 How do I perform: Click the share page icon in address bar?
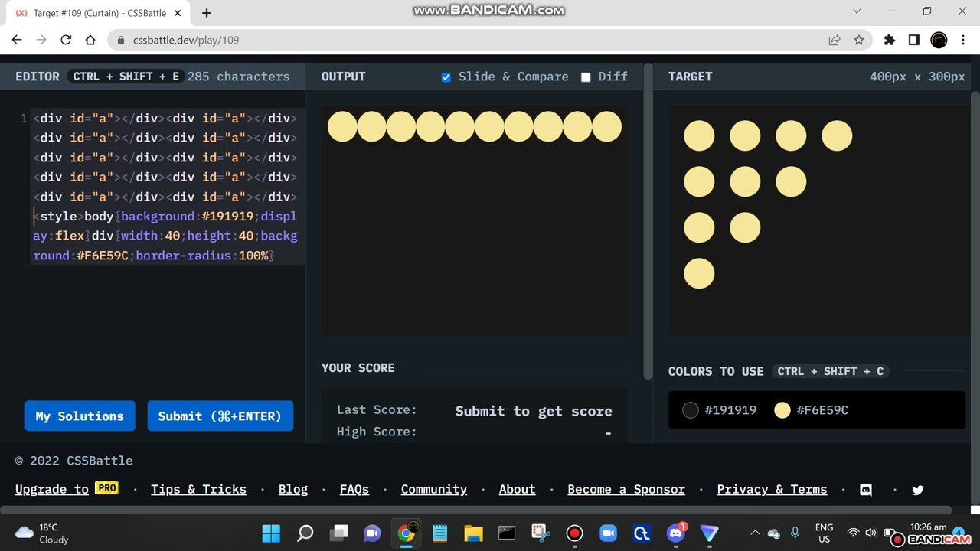point(835,40)
